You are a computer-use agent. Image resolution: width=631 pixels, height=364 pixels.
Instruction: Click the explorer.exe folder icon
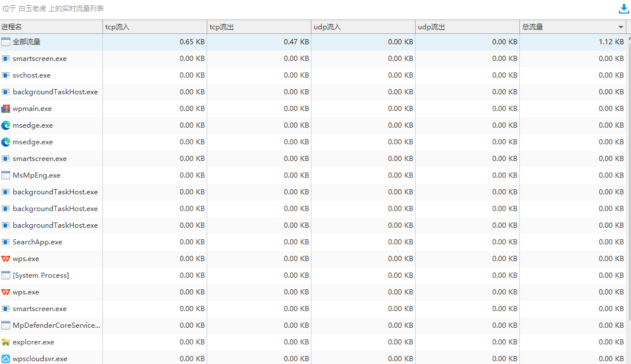6,342
